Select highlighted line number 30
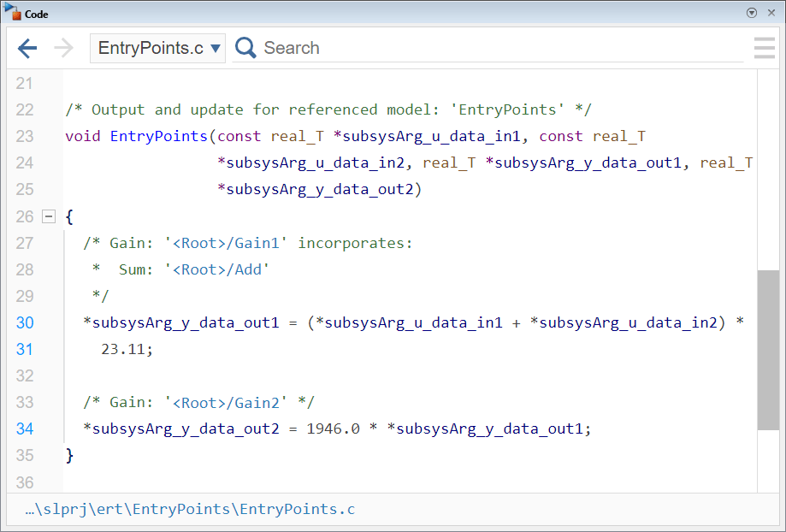The height and width of the screenshot is (532, 786). coord(25,322)
